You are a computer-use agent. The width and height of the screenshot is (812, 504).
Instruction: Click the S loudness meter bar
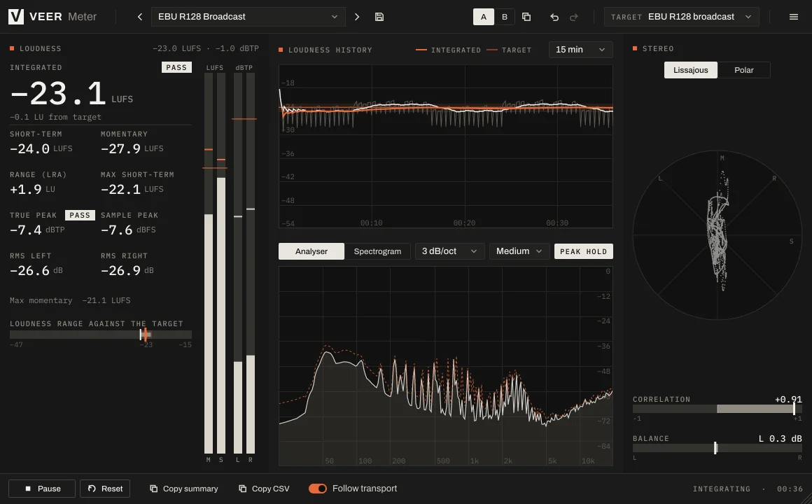click(221, 263)
